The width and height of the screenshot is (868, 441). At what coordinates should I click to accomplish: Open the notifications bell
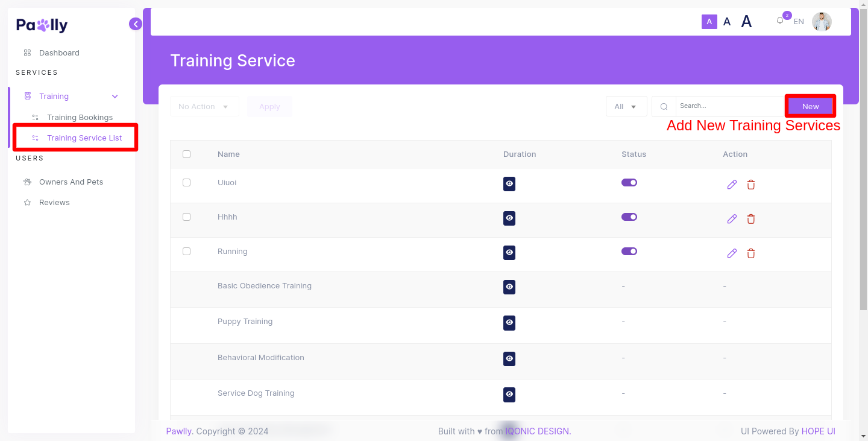pyautogui.click(x=780, y=21)
